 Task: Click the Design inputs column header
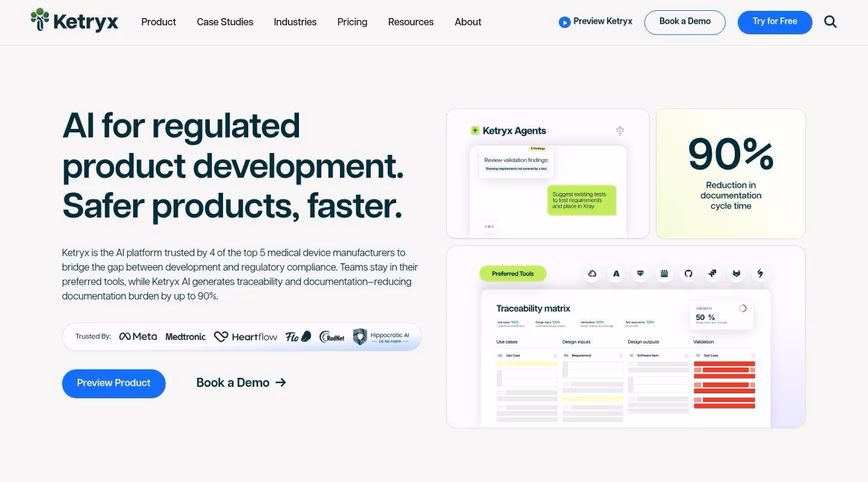click(x=576, y=342)
